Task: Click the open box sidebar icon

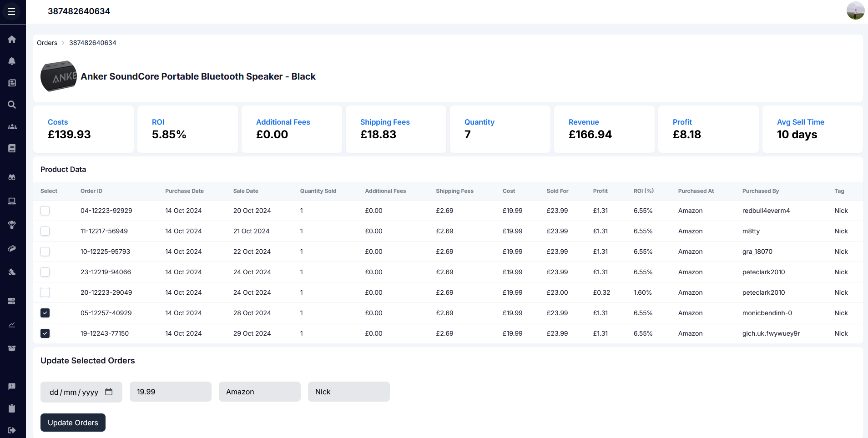Action: point(12,348)
